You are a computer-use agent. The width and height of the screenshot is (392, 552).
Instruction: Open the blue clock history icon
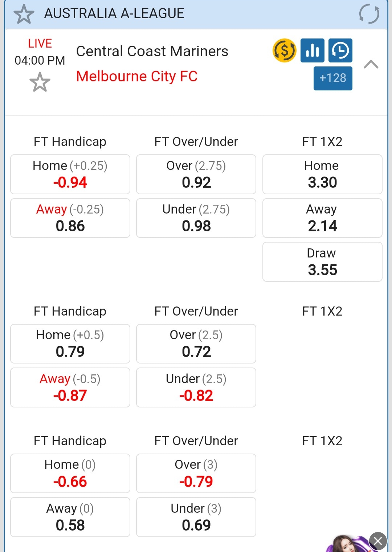(340, 50)
